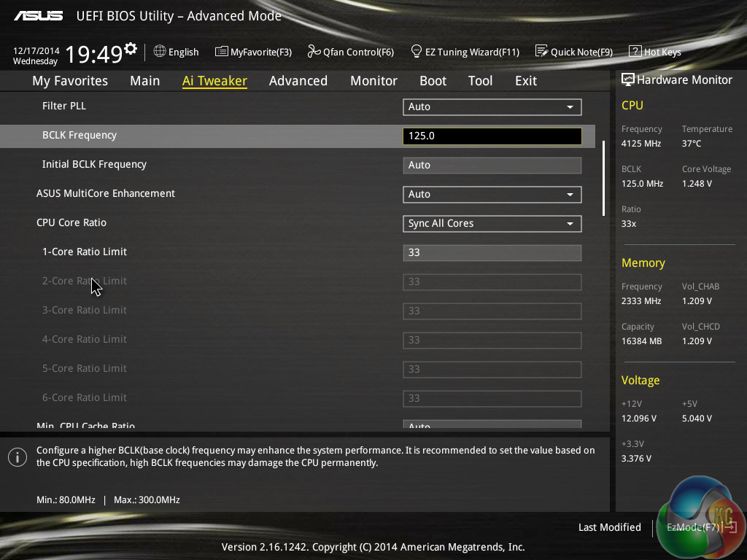Image resolution: width=747 pixels, height=560 pixels.
Task: Click the 19:49 clock display
Action: 93,54
